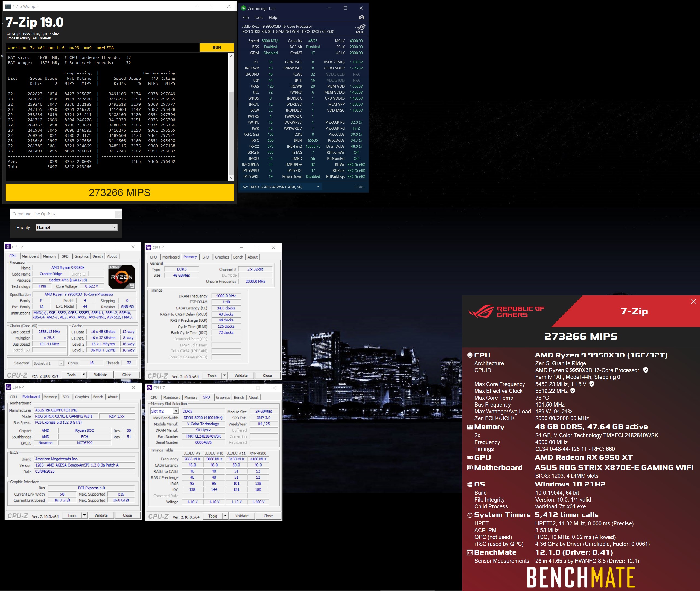Click the 7-Zip output scrollbar up arrow
Viewport: 700px width, 591px height.
[231, 56]
